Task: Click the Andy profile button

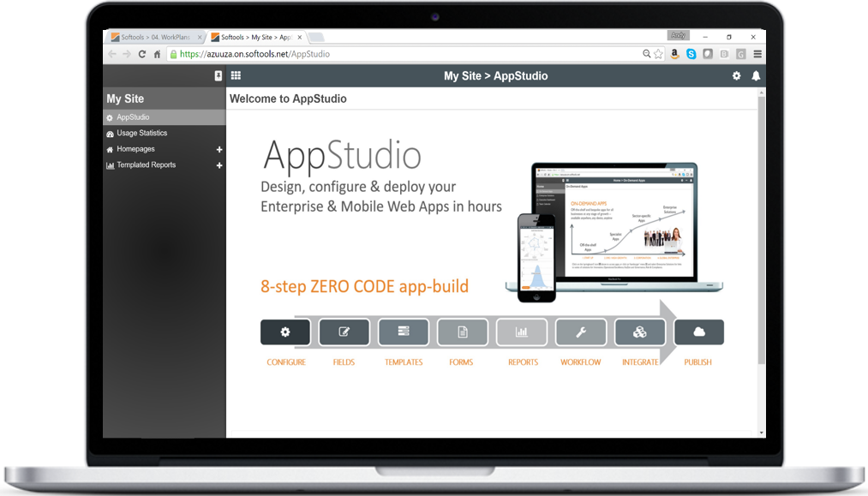Action: 678,35
